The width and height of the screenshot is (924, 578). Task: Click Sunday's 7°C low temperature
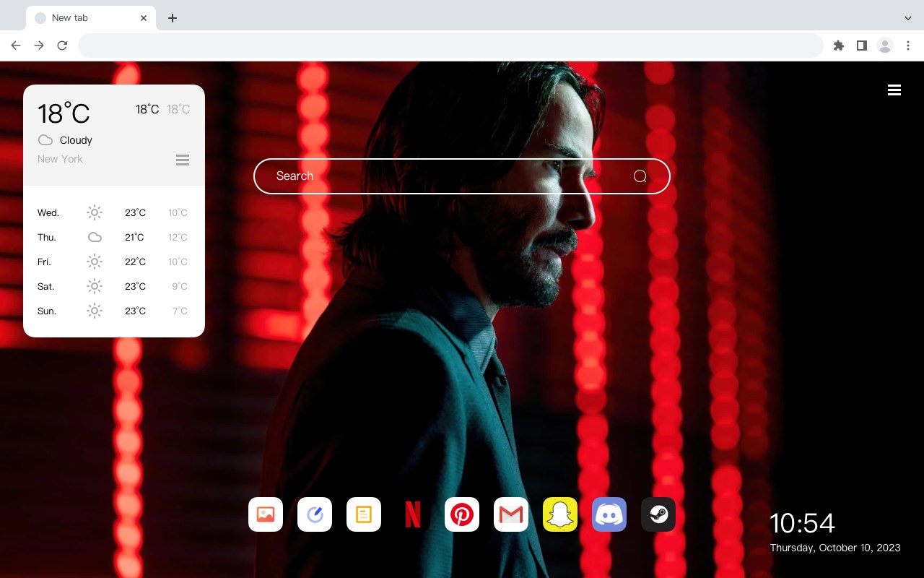(180, 311)
